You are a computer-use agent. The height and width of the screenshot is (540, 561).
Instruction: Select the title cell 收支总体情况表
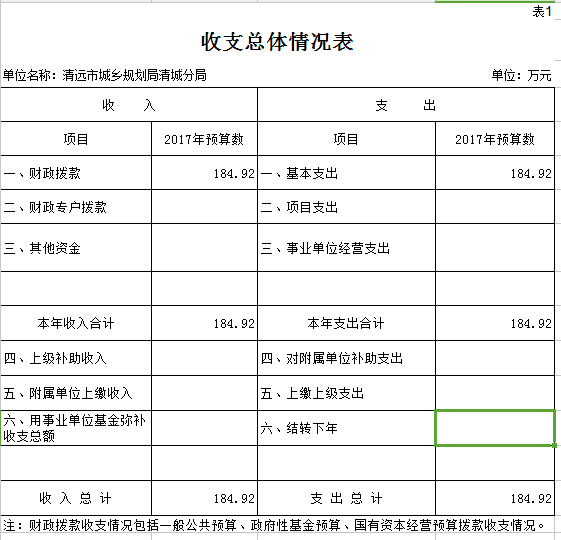[x=277, y=42]
